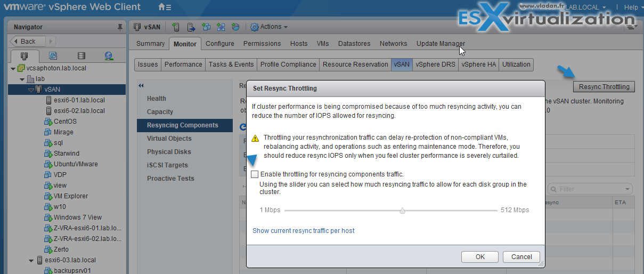This screenshot has width=644, height=274.
Task: Select the Utilization sub-tab
Action: click(516, 65)
